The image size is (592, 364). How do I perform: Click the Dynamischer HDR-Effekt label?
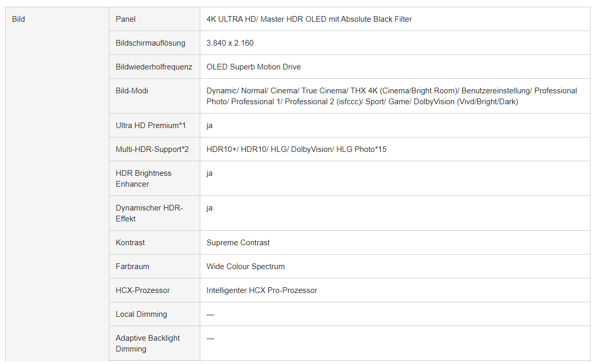pos(149,213)
